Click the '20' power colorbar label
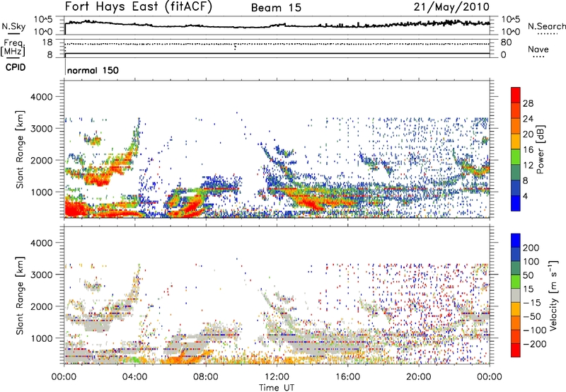Viewport: 566px width, 392px height. [528, 134]
